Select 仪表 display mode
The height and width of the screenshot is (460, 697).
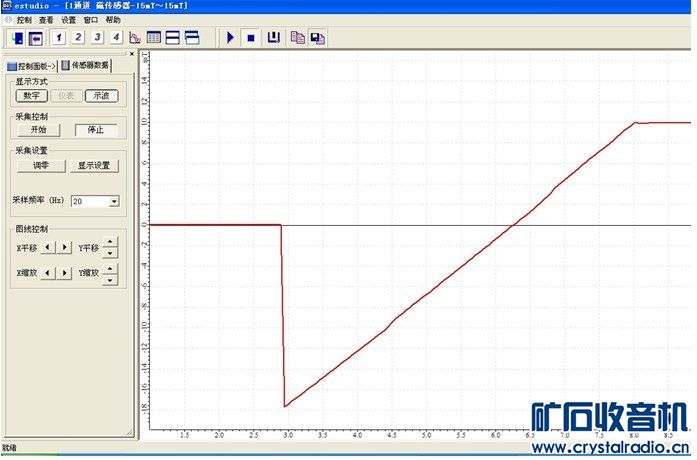point(66,96)
